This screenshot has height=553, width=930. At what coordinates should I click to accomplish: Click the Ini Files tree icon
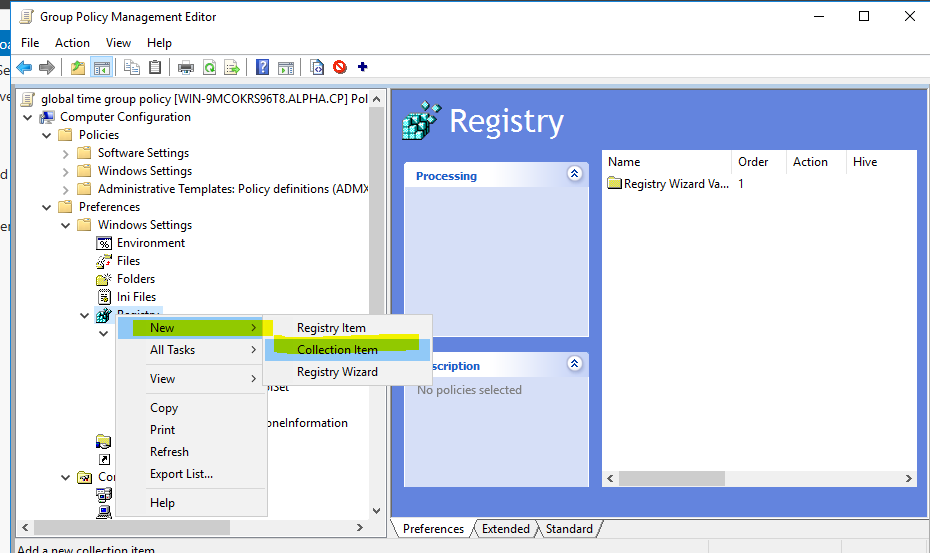point(104,297)
